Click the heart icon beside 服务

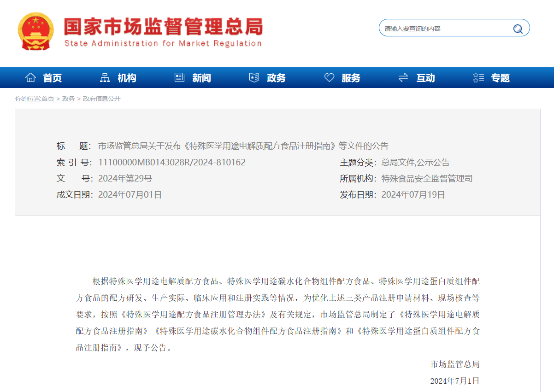point(329,78)
